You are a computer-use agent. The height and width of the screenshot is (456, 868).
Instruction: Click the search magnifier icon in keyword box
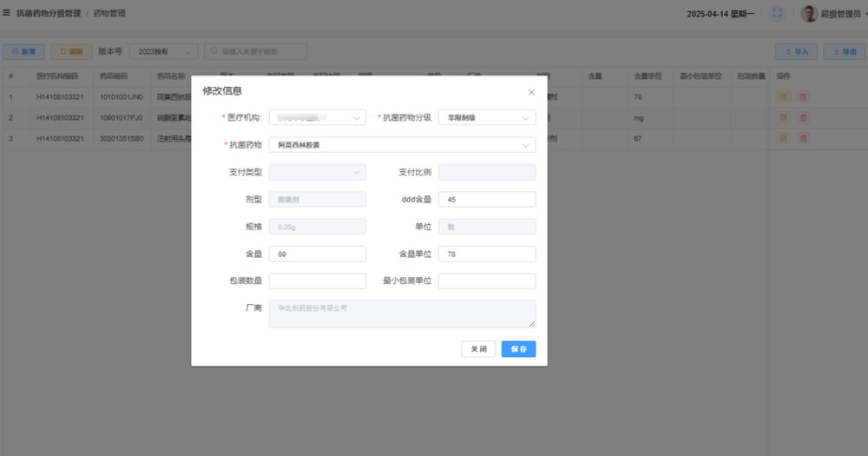214,51
